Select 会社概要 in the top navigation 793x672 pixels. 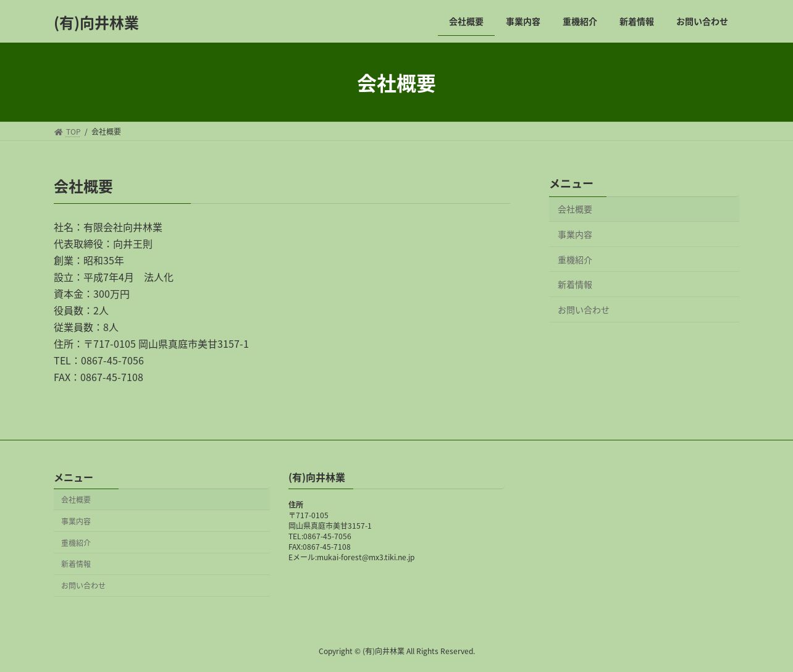tap(466, 22)
